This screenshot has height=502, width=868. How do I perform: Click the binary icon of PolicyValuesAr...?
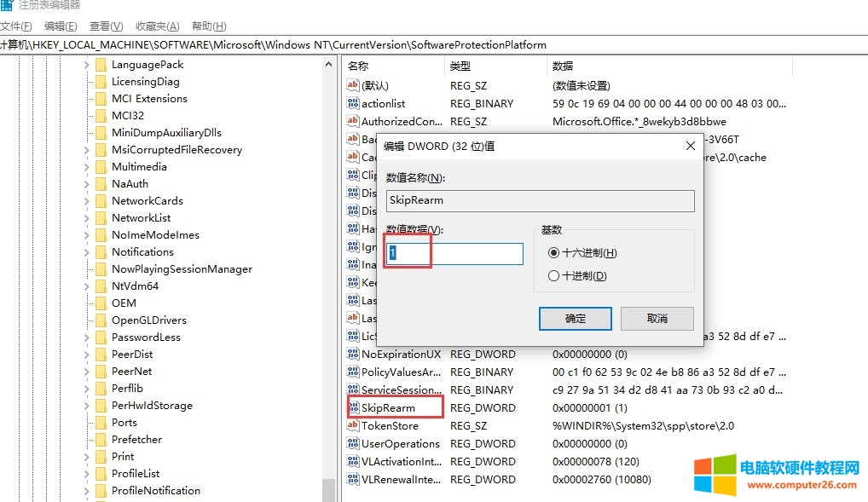click(353, 372)
